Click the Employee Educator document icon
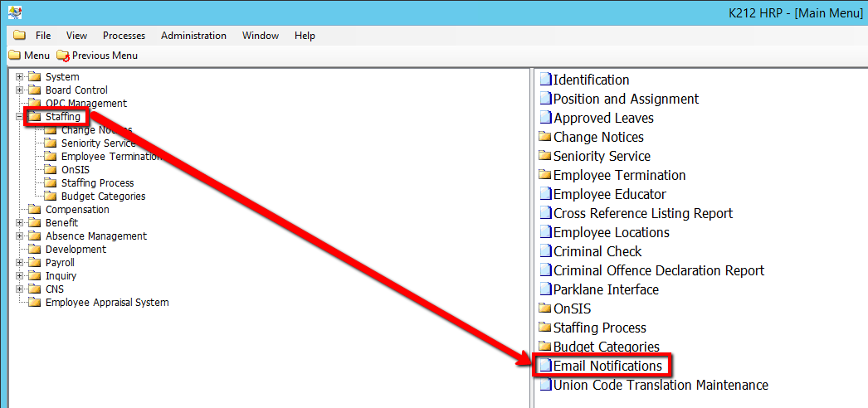This screenshot has height=408, width=868. click(x=545, y=195)
